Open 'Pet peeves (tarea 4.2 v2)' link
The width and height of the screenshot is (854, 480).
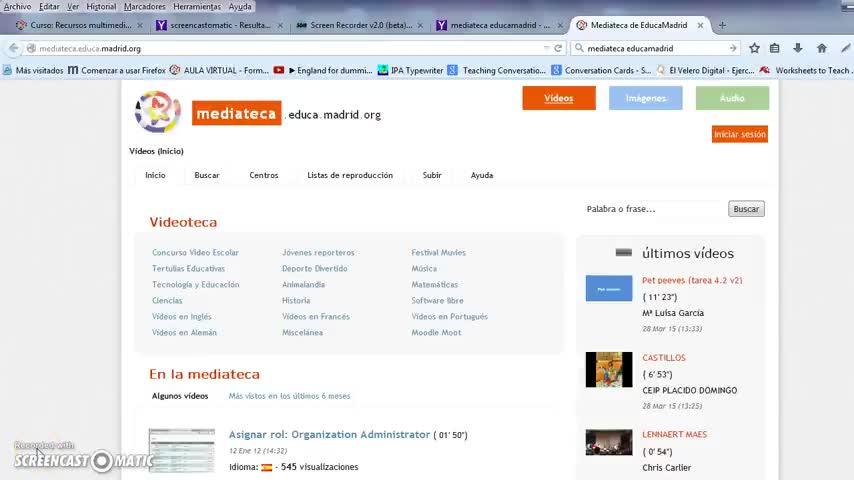(692, 280)
